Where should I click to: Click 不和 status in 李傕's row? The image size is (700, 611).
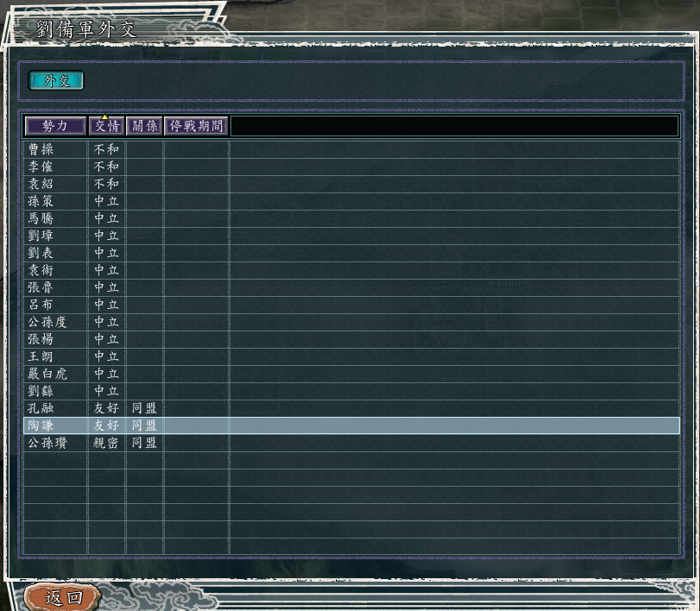pos(106,167)
